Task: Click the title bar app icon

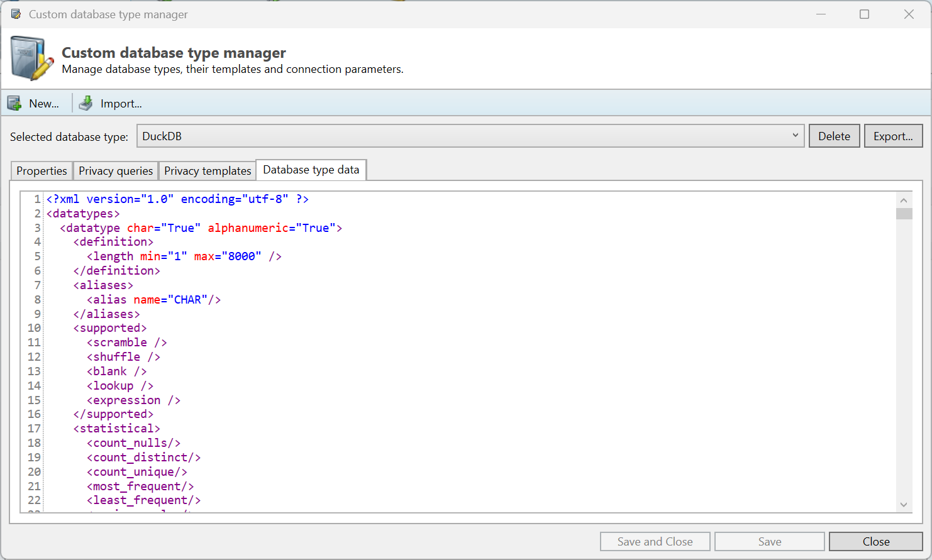Action: (16, 14)
